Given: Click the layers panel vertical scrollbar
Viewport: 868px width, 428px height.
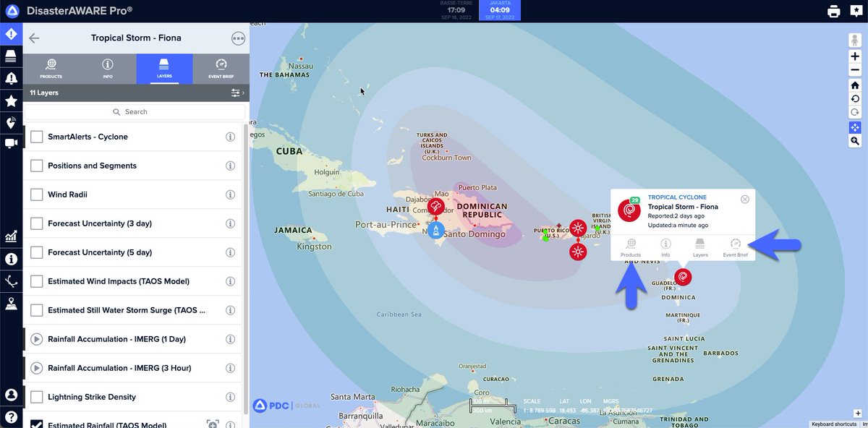Looking at the screenshot, I should 246,267.
